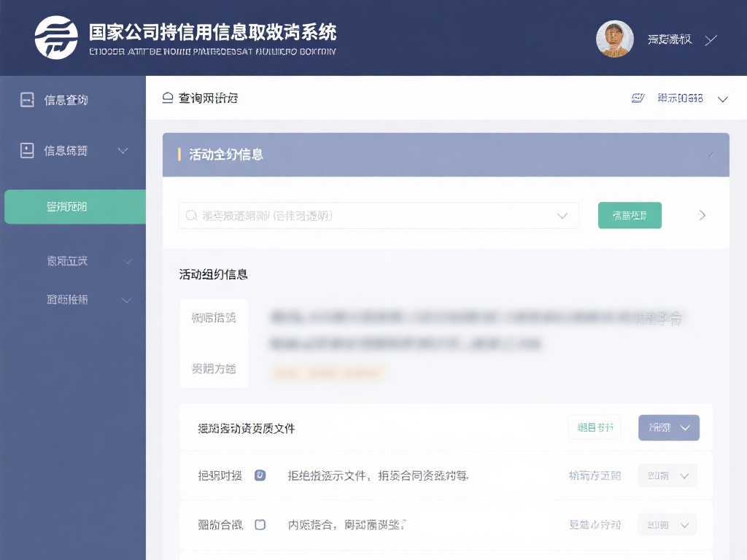Click the edit/pencil icon at top right
Image resolution: width=747 pixels, height=560 pixels.
(x=639, y=97)
